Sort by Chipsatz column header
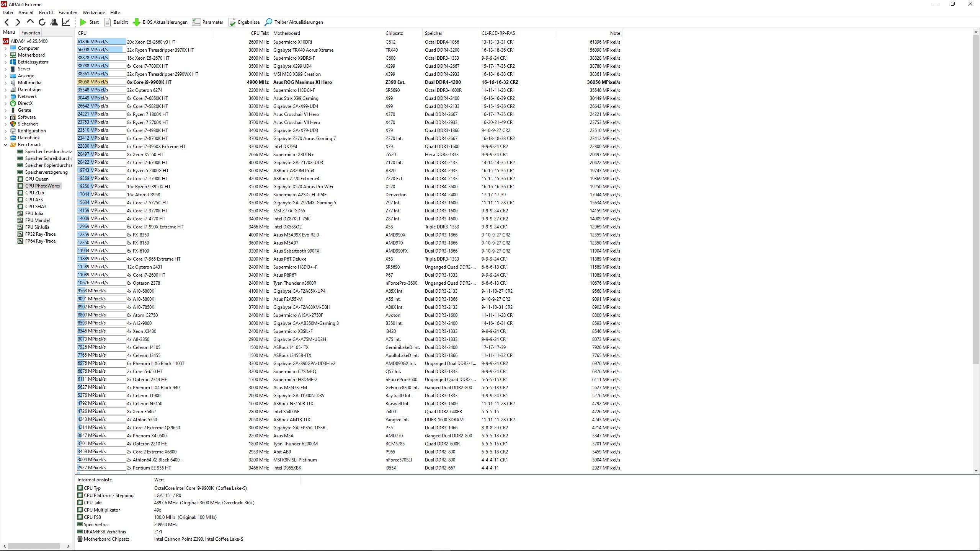 (403, 33)
